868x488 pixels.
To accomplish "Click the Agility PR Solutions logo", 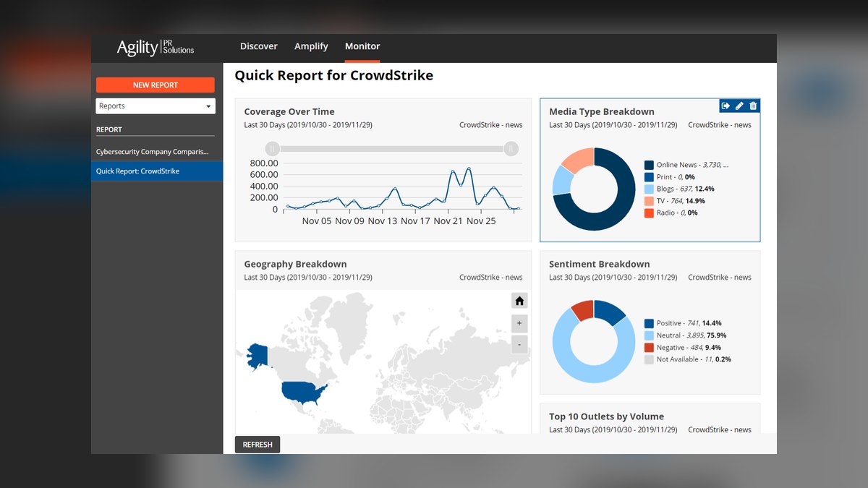I will click(x=156, y=48).
